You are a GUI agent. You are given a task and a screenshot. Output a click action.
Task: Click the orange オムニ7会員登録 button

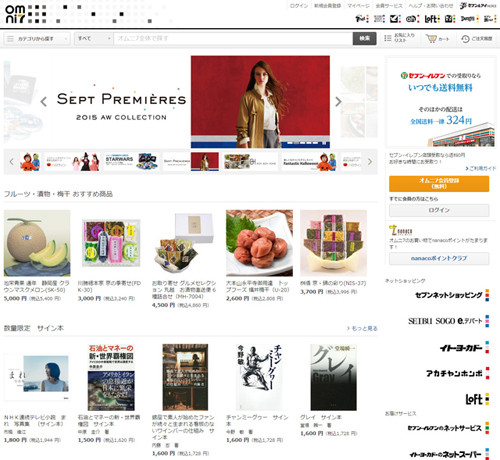coord(439,184)
